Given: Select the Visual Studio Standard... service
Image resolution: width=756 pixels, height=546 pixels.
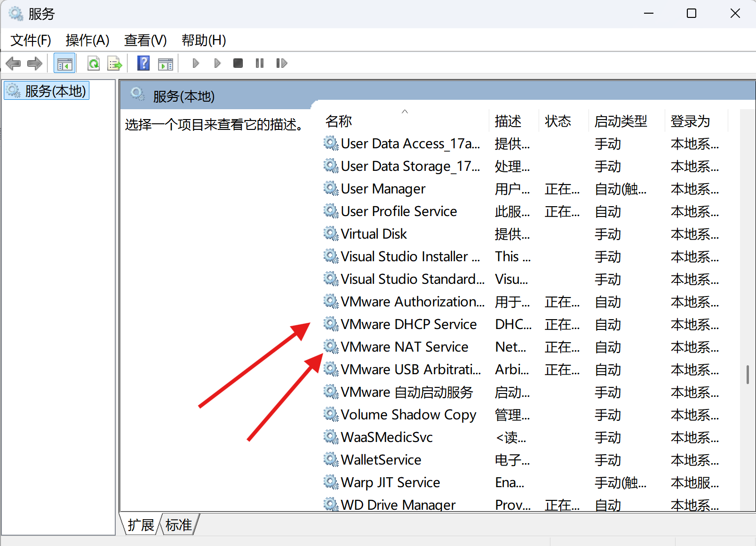Looking at the screenshot, I should click(x=525, y=279).
